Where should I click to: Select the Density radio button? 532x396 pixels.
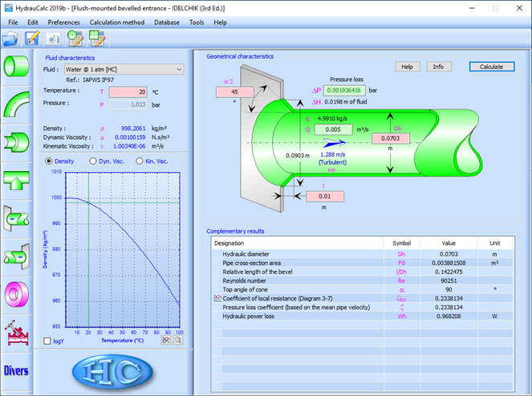(49, 161)
